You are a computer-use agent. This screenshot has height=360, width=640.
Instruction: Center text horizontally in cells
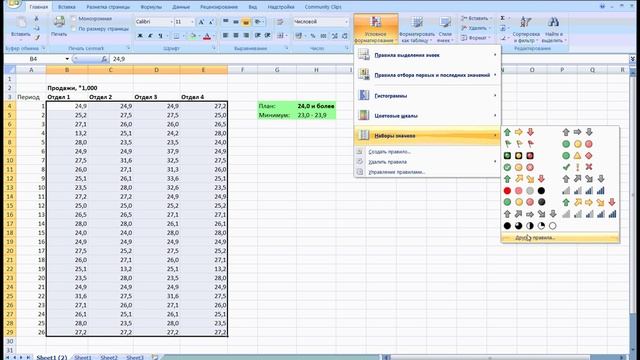pyautogui.click(x=236, y=36)
